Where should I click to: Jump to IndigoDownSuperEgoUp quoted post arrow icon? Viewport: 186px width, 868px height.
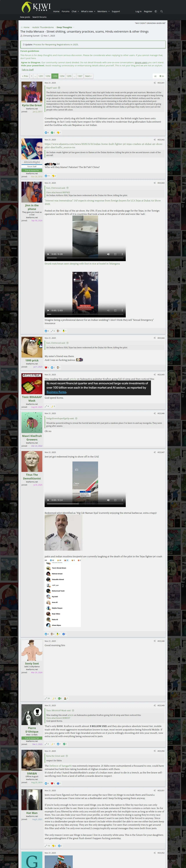(x=76, y=419)
